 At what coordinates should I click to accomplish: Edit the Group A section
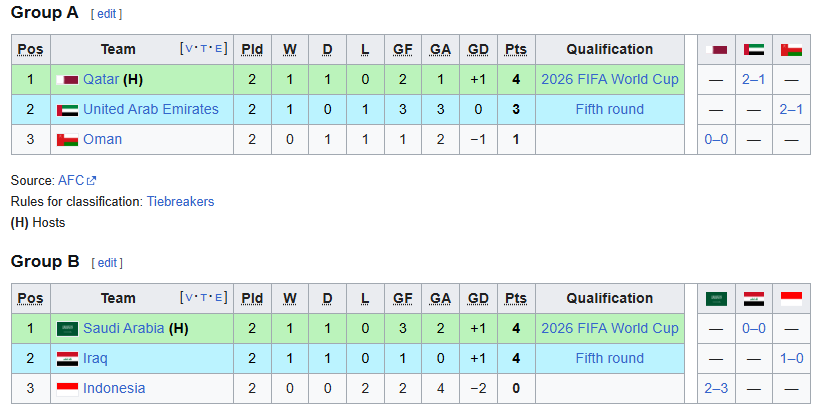[x=107, y=14]
